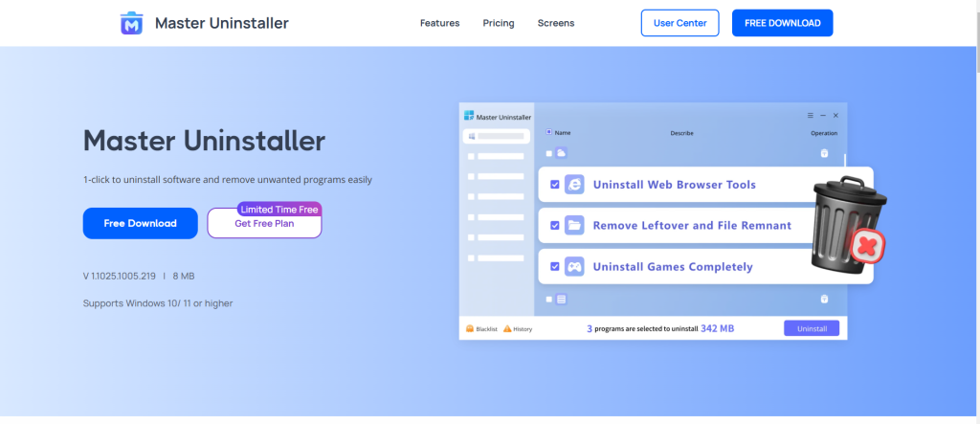This screenshot has width=980, height=424.
Task: Click the Master Uninstaller header brand text
Action: (222, 23)
